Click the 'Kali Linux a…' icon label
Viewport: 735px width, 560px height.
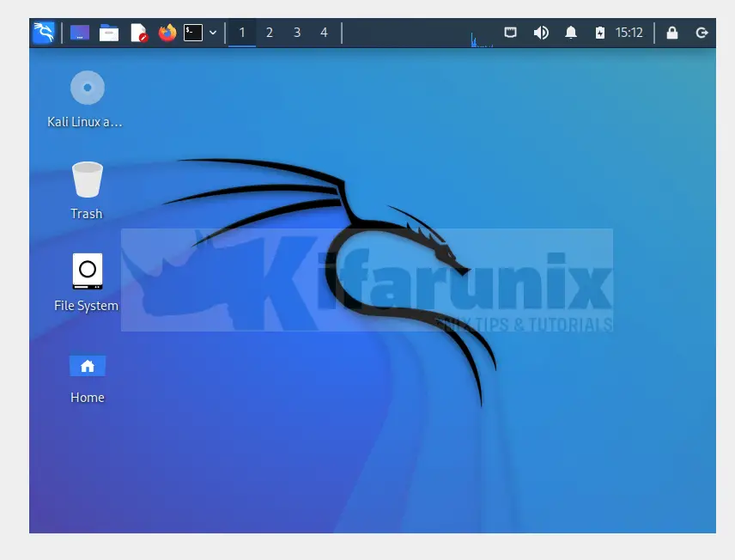pos(85,122)
